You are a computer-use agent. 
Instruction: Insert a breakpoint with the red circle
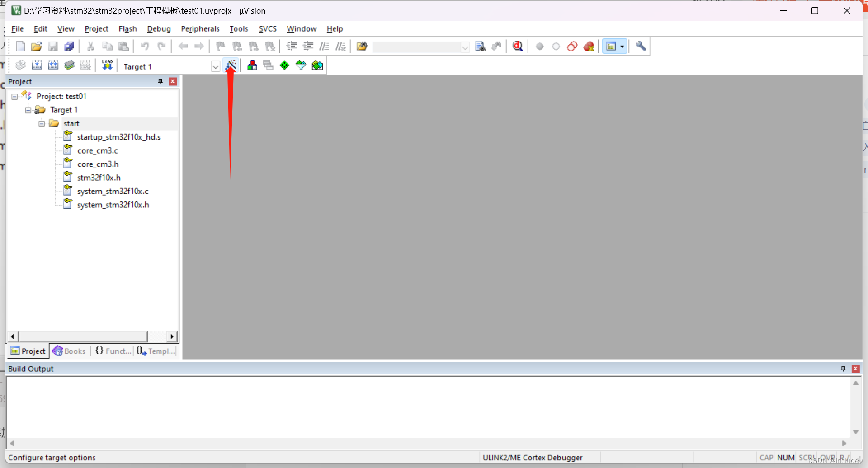click(x=539, y=47)
